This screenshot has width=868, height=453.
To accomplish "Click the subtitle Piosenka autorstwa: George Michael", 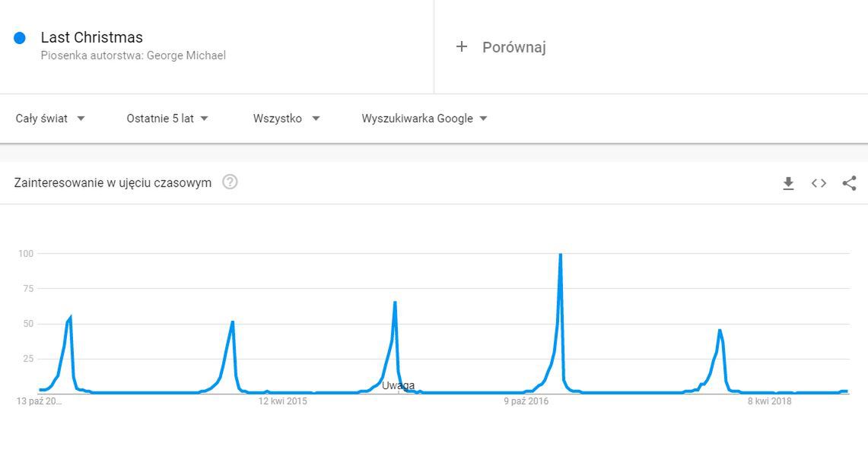I will tap(133, 55).
